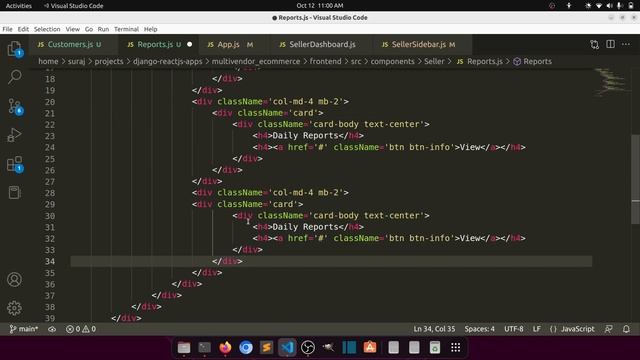This screenshot has width=640, height=360.
Task: Expand the 'Reports' symbol breadcrumb
Action: click(533, 61)
